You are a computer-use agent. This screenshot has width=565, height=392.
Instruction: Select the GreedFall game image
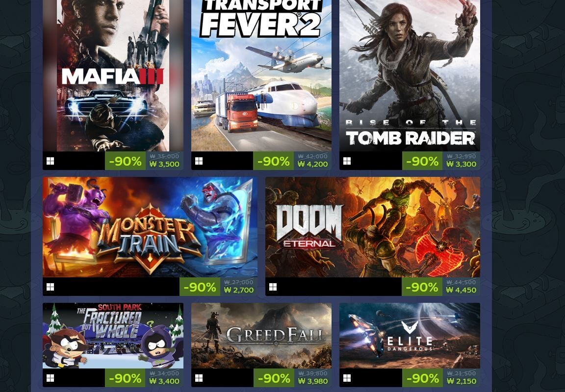(261, 336)
